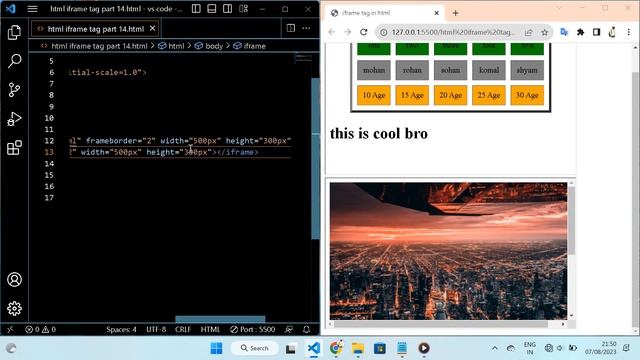
Task: Open the Manage gear menu
Action: 14,309
